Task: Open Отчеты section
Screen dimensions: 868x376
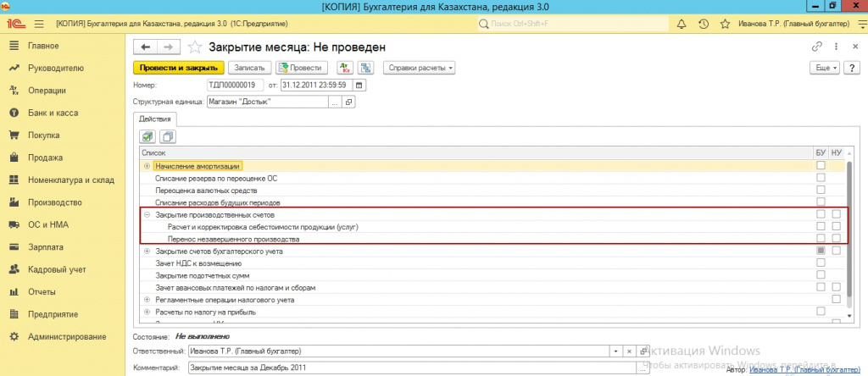Action: 42,292
